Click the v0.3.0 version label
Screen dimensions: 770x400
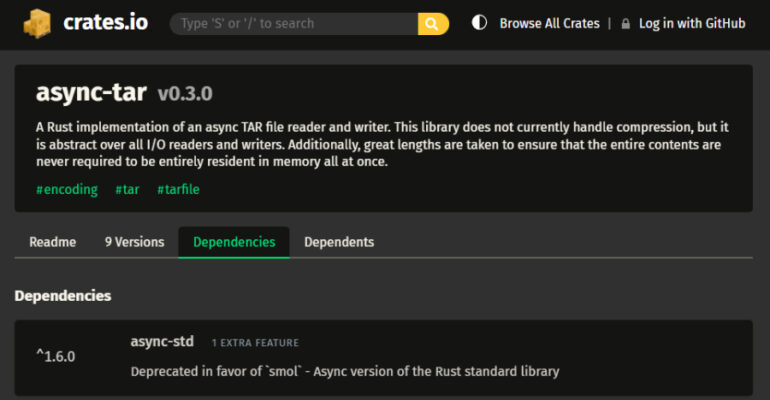[185, 94]
